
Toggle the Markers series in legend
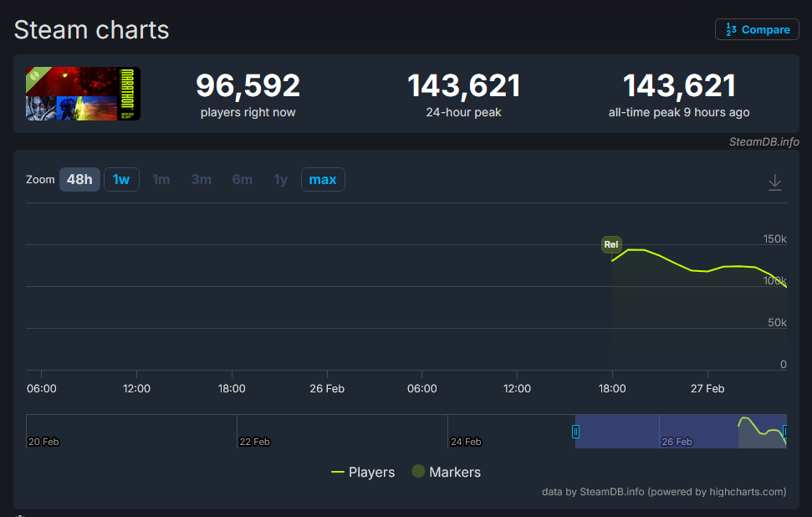click(x=447, y=472)
